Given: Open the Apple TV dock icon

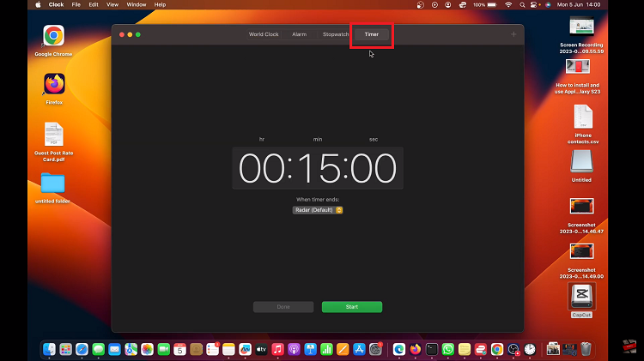Looking at the screenshot, I should coord(261,349).
